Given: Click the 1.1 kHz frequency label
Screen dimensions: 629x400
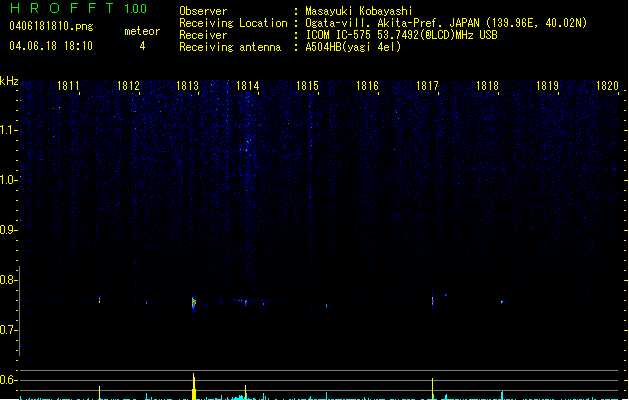Looking at the screenshot, I should tap(8, 130).
